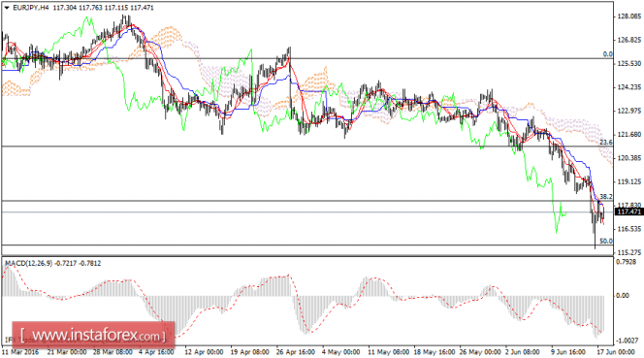
Task: Click the 124.235 price scale value
Action: [628, 87]
